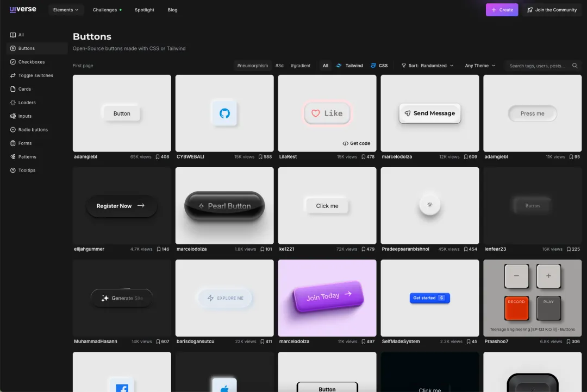
Task: Open the Inputs sidebar icon
Action: 13,116
